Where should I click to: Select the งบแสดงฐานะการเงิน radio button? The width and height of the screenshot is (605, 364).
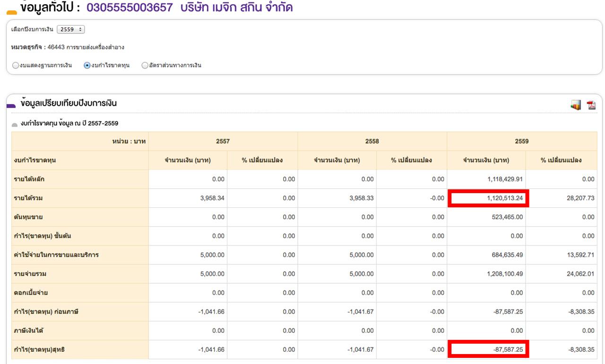pos(16,66)
